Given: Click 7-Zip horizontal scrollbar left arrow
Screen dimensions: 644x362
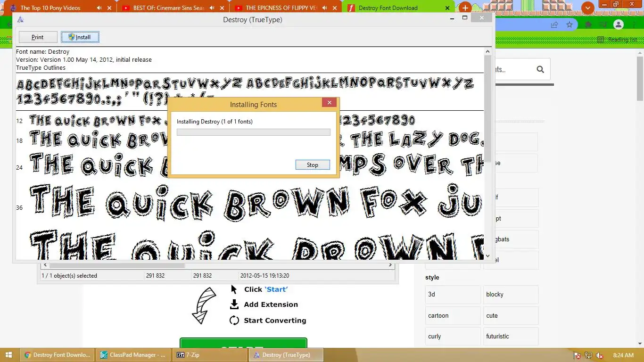Looking at the screenshot, I should pyautogui.click(x=46, y=265).
